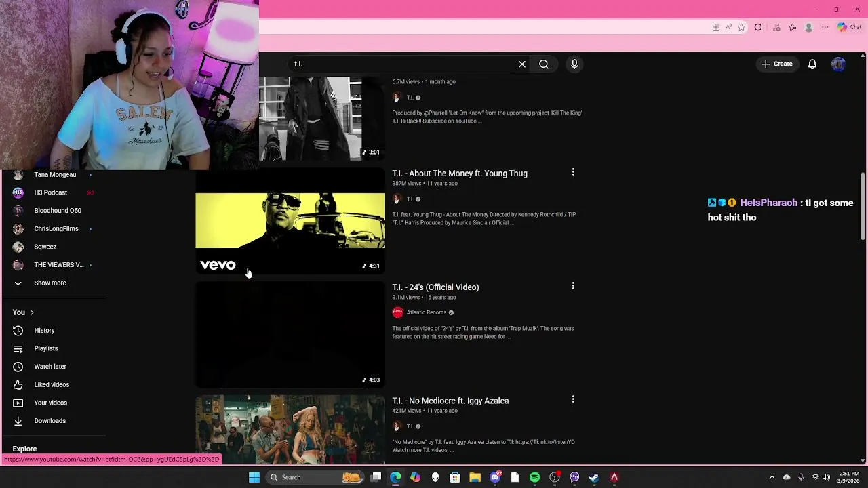Switch to Microsoft Edge on taskbar
This screenshot has height=488, width=868.
(x=395, y=477)
